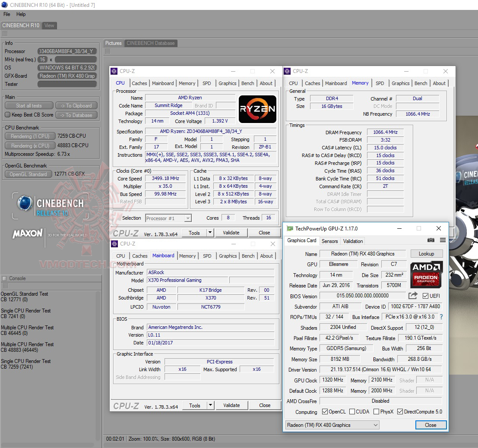Click the GPU-Z screenshot camera icon
Screen dimensions: 478x448
pyautogui.click(x=431, y=240)
